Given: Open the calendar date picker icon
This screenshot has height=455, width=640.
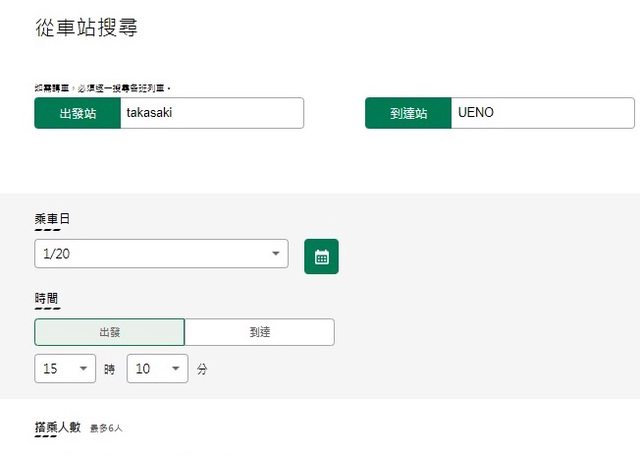Looking at the screenshot, I should pos(321,256).
